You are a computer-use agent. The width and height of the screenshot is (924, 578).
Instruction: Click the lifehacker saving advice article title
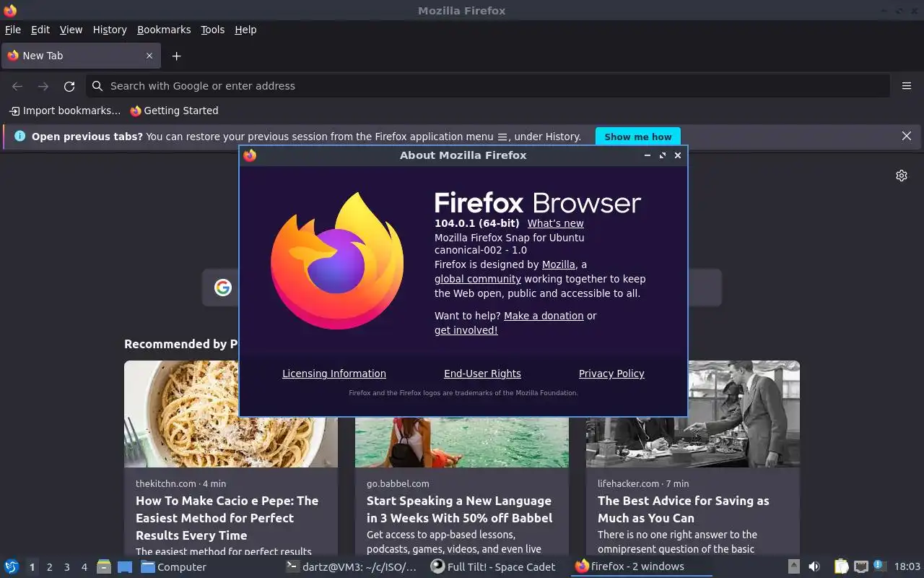point(683,509)
